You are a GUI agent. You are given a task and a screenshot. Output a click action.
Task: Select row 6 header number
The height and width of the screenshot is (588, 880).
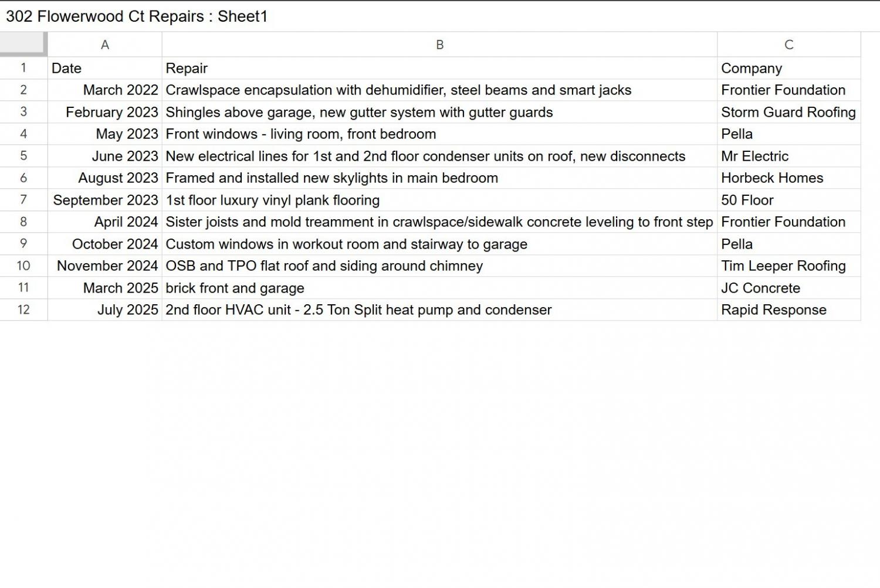point(23,178)
